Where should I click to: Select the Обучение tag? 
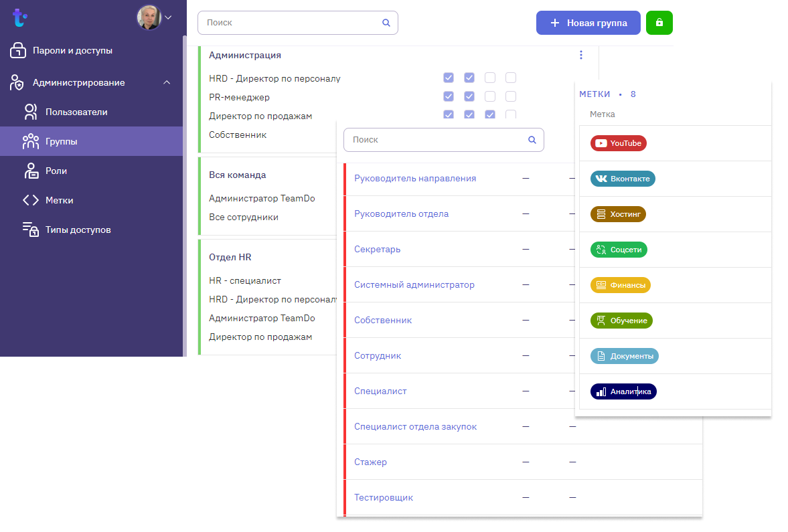(622, 321)
